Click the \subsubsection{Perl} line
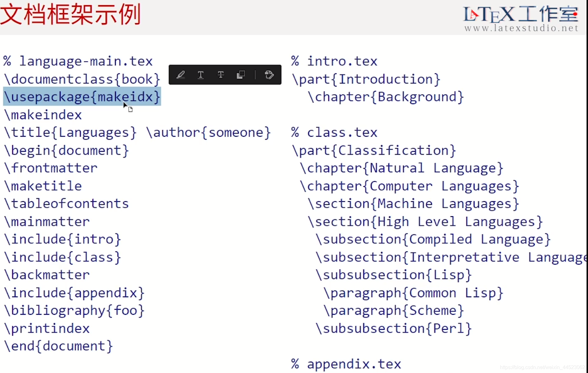 [x=394, y=329]
